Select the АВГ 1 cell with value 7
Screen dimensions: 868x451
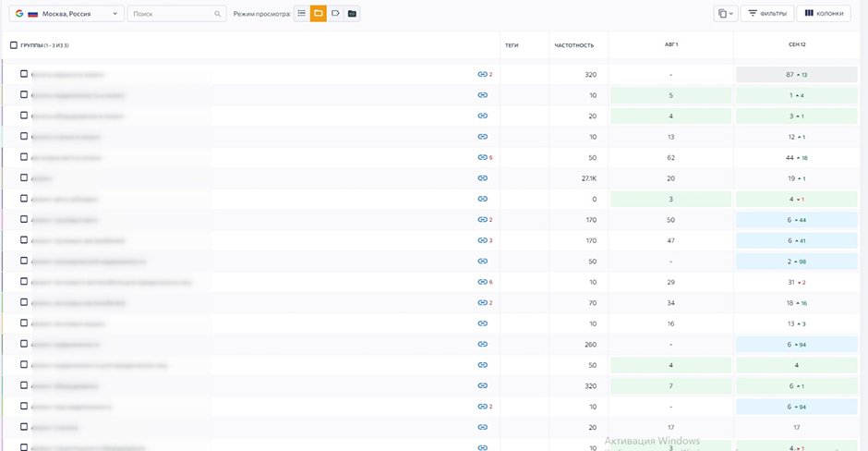point(671,385)
